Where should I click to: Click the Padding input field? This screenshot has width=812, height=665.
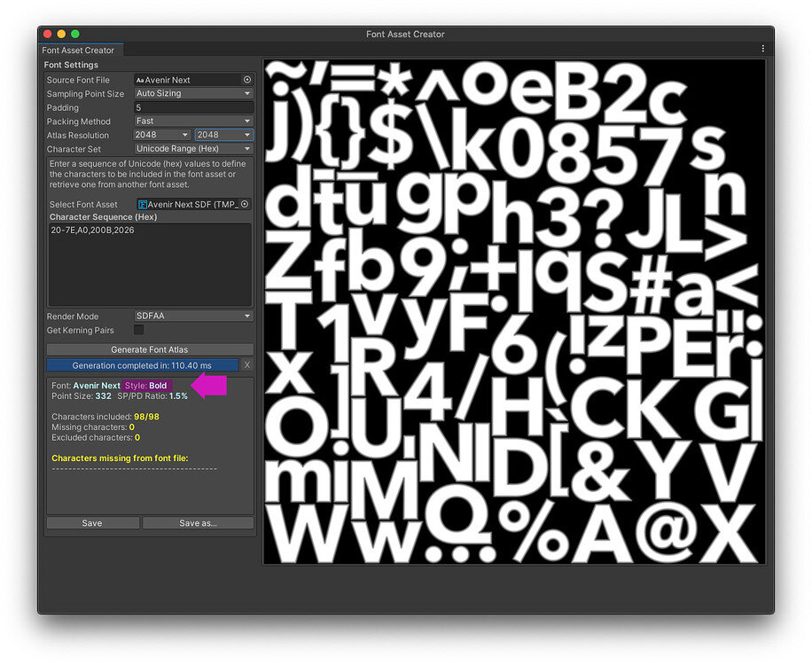(193, 107)
